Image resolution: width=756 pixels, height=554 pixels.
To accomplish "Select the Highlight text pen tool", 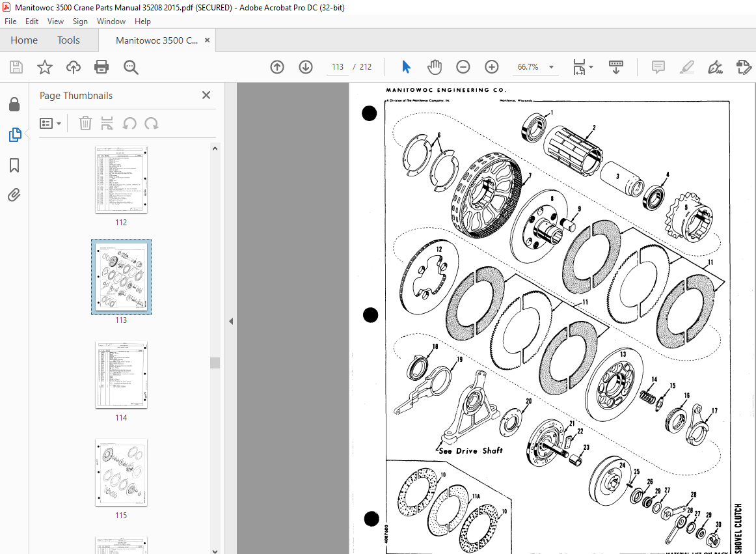I will pyautogui.click(x=686, y=67).
